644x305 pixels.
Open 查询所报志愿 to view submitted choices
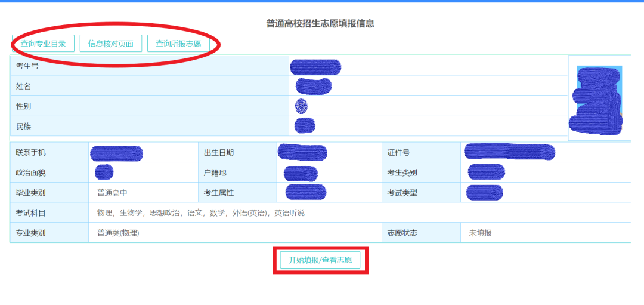pyautogui.click(x=178, y=44)
